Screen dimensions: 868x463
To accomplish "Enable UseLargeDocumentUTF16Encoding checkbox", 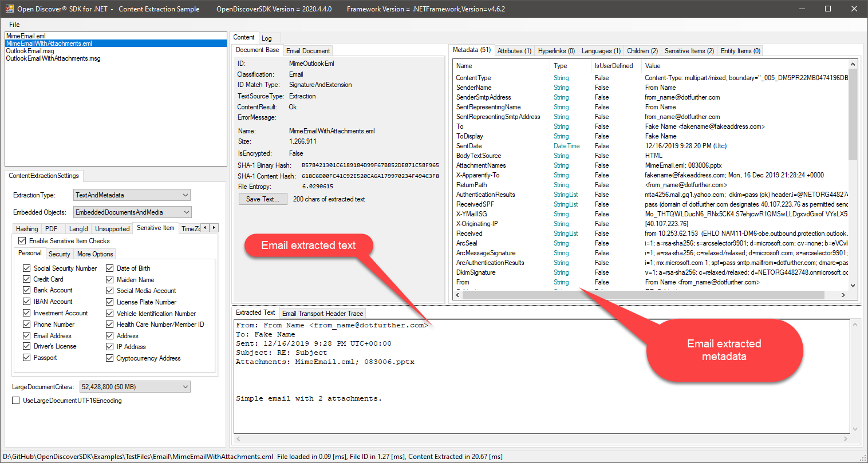I will tap(16, 401).
